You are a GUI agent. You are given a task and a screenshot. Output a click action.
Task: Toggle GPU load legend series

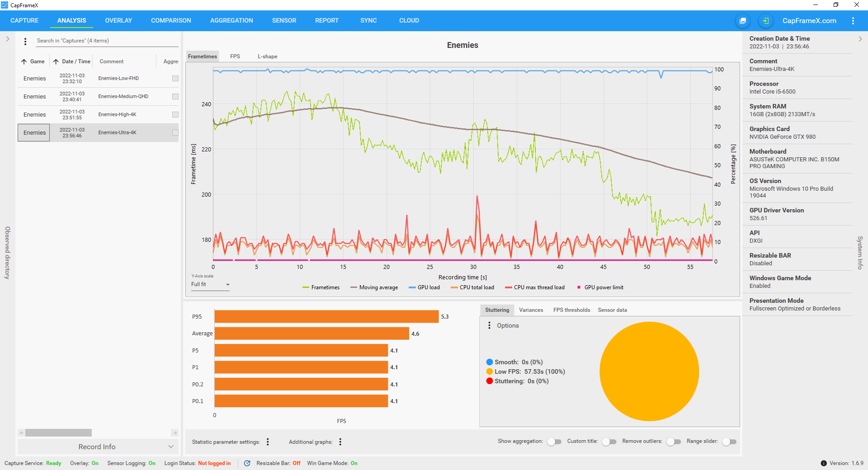click(424, 287)
